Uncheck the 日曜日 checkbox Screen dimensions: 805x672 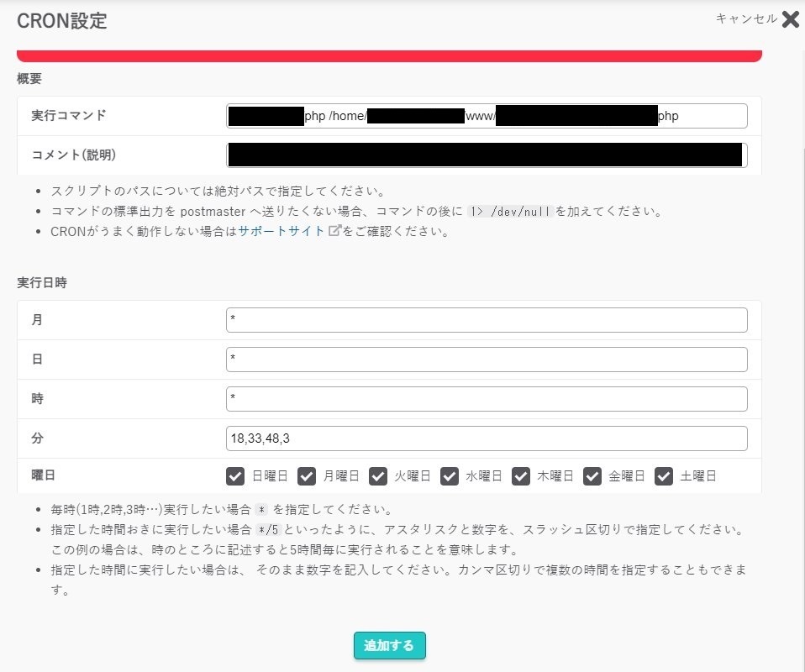[235, 476]
